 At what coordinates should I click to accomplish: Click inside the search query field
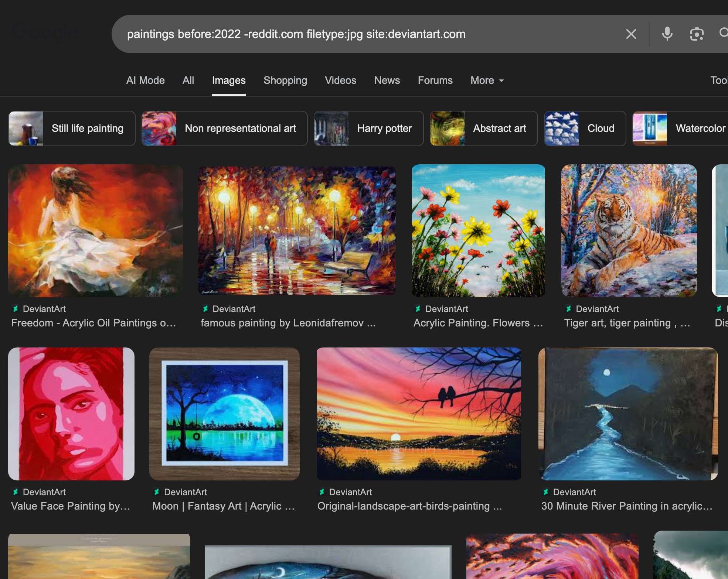pos(333,34)
